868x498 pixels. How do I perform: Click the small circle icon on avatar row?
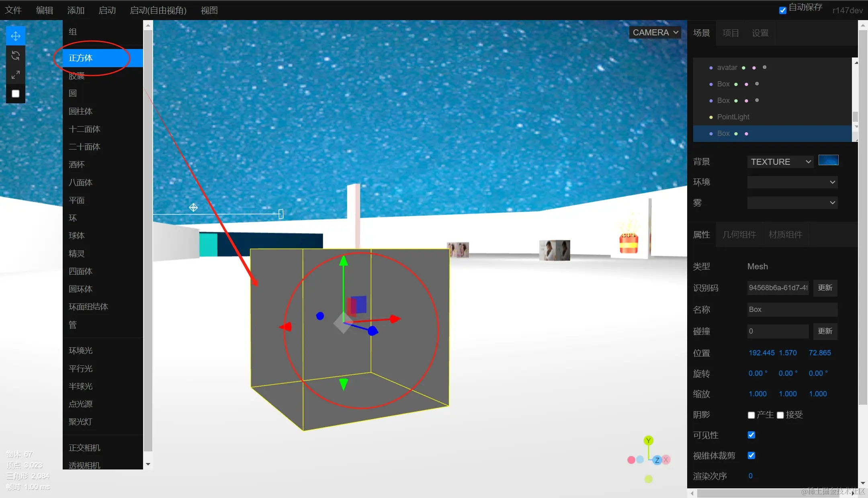[764, 68]
